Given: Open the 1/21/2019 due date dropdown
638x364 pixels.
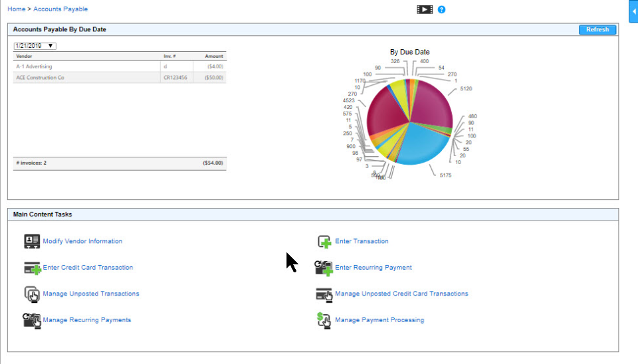Looking at the screenshot, I should click(35, 46).
